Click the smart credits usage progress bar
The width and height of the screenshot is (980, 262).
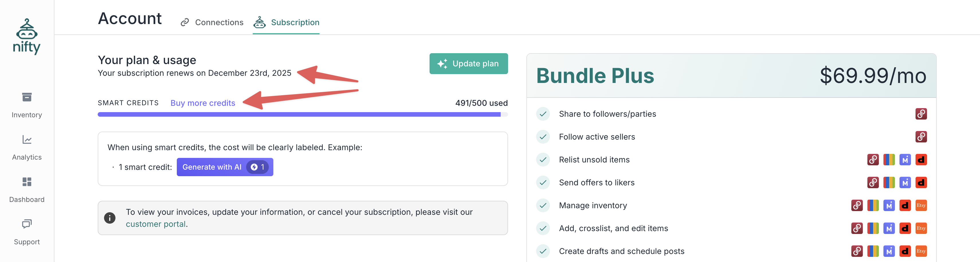(x=302, y=114)
